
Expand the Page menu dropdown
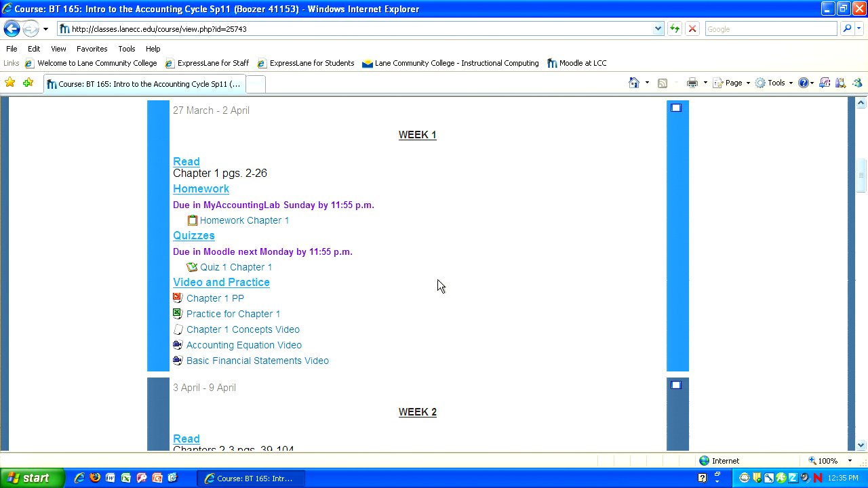coord(748,83)
